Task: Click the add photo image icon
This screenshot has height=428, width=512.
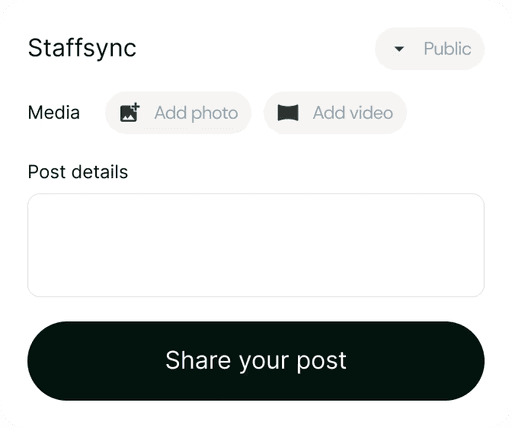Action: point(130,113)
